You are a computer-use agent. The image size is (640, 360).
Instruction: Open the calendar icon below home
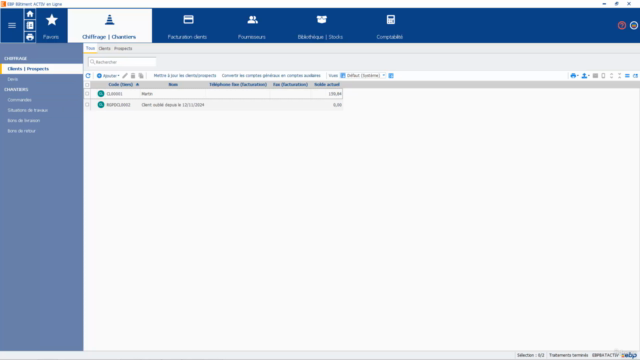coord(30,25)
